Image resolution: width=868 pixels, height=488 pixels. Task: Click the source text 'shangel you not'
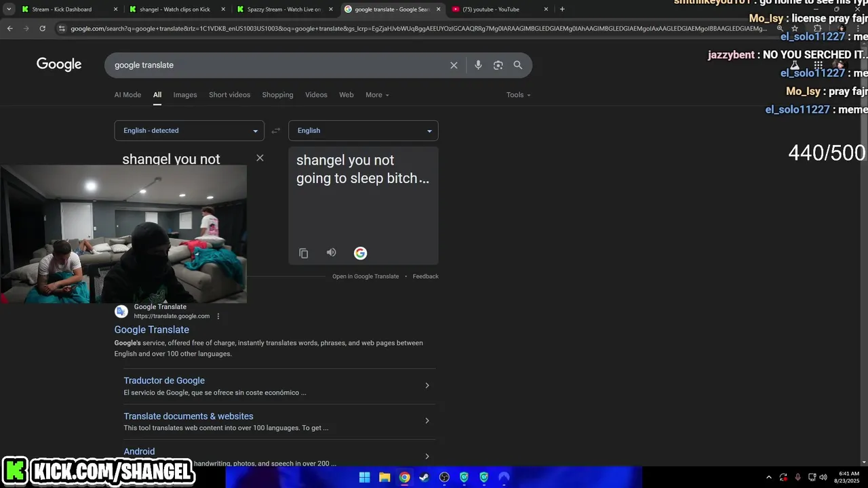171,159
